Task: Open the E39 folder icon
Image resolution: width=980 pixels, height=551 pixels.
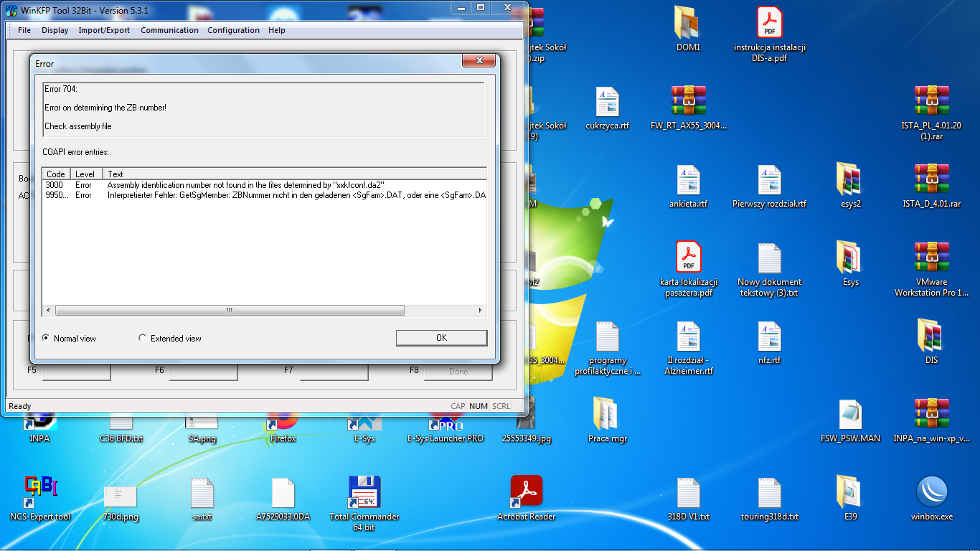Action: 850,492
